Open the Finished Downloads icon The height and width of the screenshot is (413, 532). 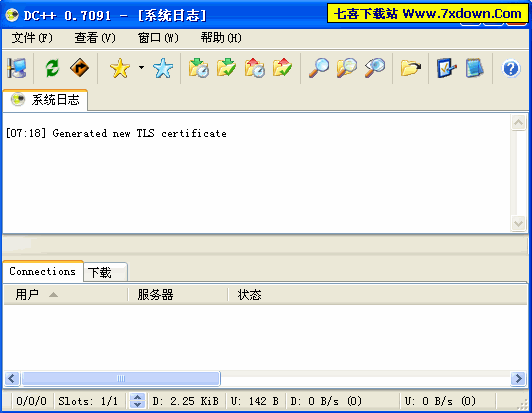(x=227, y=68)
